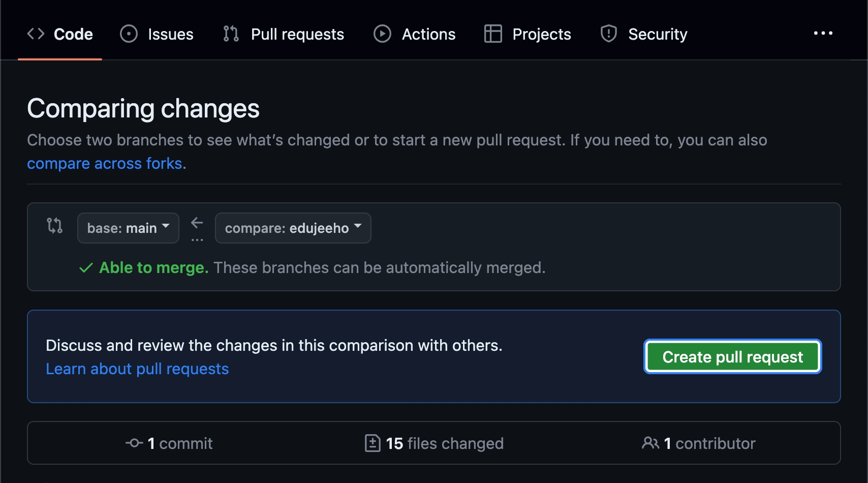868x483 pixels.
Task: Click the compare branches swap icon
Action: (54, 225)
